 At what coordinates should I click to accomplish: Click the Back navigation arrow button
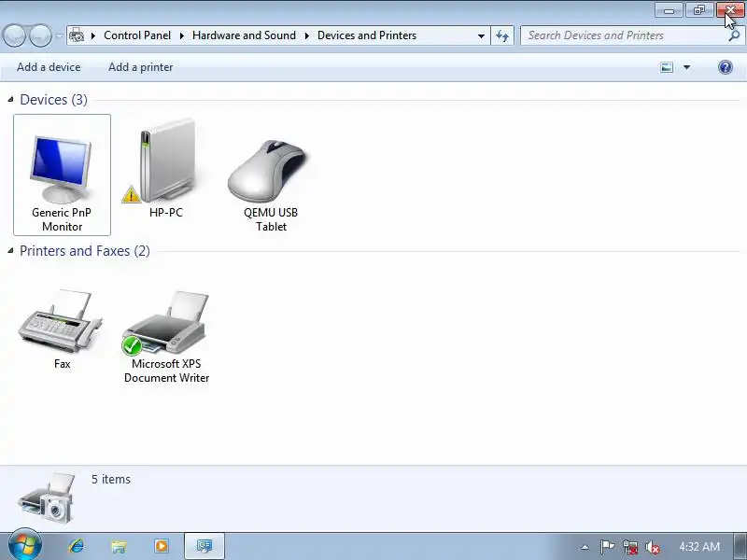coord(14,35)
